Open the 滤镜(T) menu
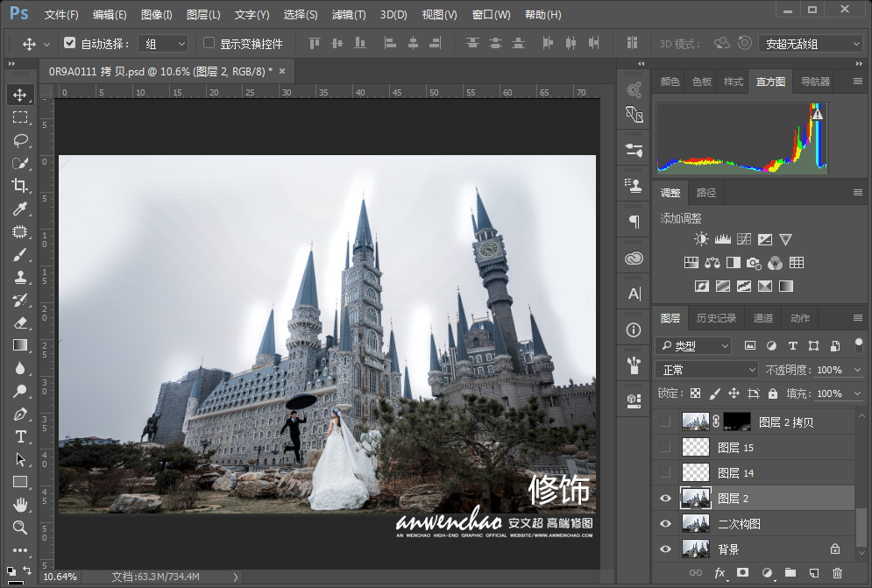Screen dimensions: 872x588 (x=349, y=15)
